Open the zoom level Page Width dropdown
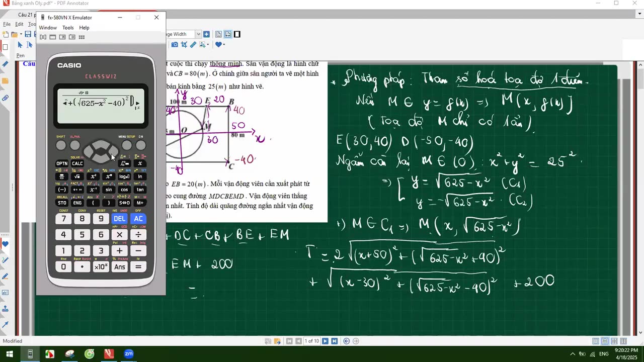The image size is (644, 362). 198,34
